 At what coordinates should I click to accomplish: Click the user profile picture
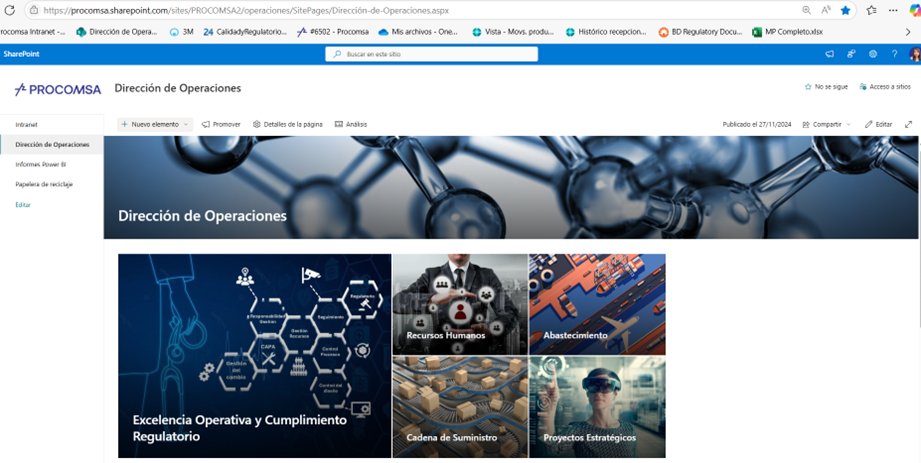click(914, 54)
